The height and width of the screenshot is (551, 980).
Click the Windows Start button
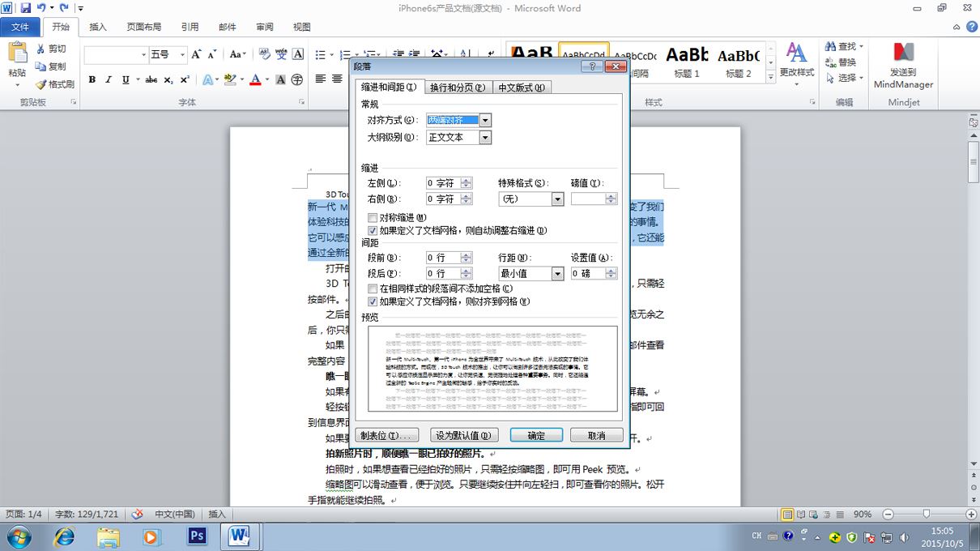[18, 536]
